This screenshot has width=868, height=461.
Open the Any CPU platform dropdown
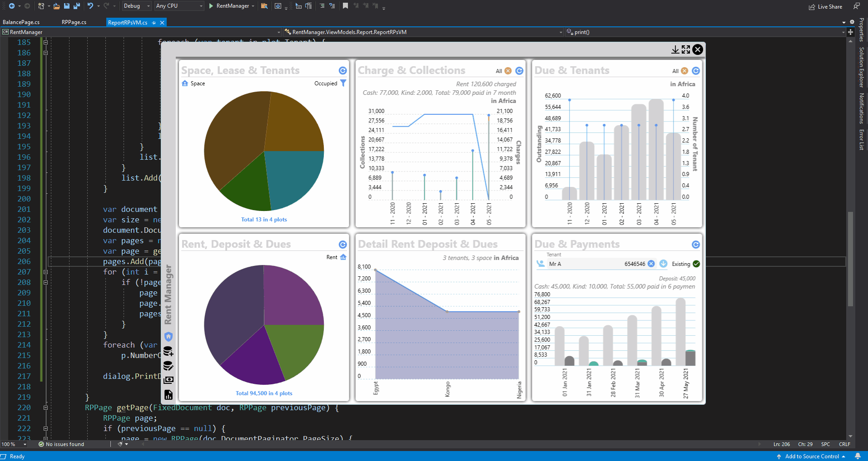point(179,6)
